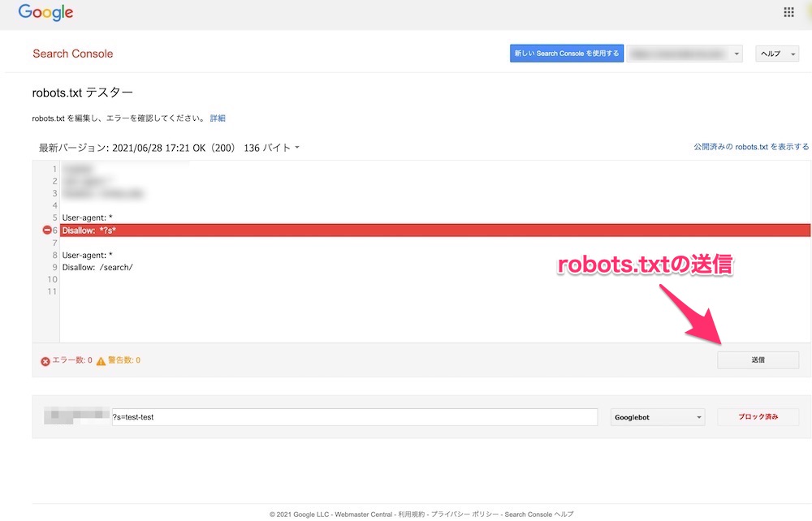
Task: Open the Webmaster Central footer link
Action: click(364, 515)
